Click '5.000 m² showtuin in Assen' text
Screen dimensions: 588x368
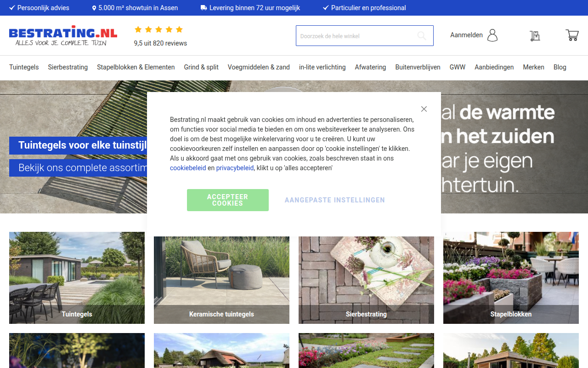pyautogui.click(x=138, y=8)
